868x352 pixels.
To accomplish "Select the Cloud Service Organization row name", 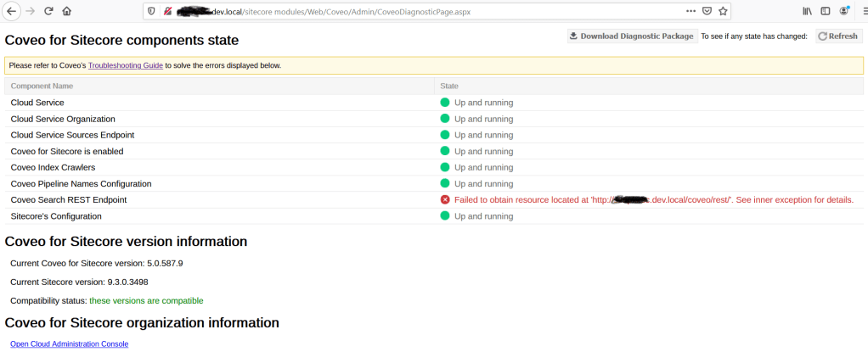I will click(x=63, y=119).
